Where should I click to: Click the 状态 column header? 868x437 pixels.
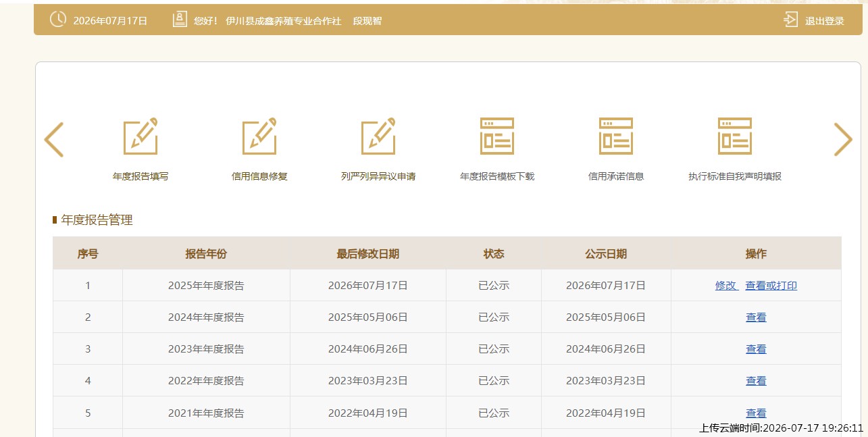click(494, 254)
